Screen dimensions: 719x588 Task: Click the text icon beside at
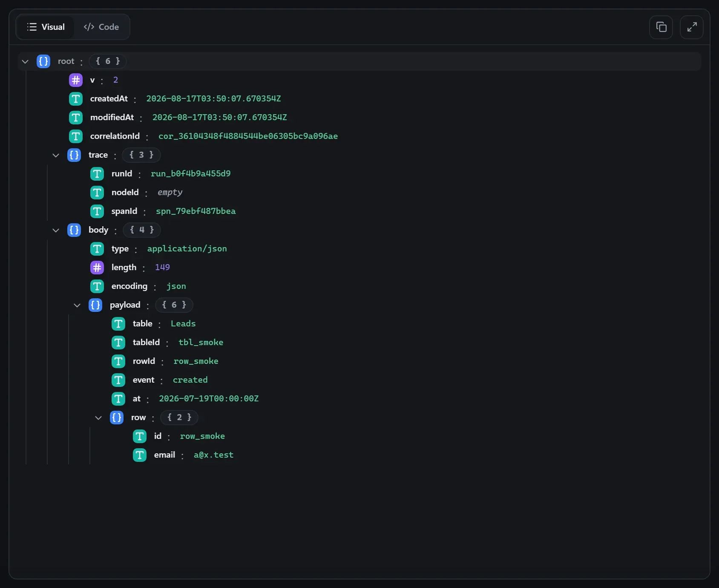(118, 399)
